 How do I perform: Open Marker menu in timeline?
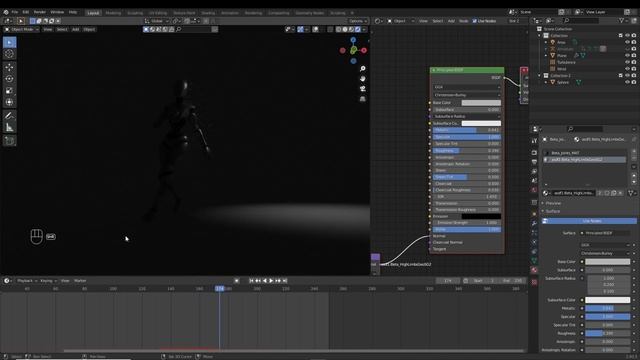[80, 281]
